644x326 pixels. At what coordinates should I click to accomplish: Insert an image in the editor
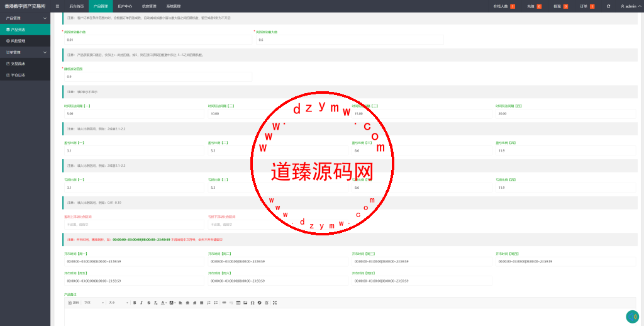pos(245,303)
